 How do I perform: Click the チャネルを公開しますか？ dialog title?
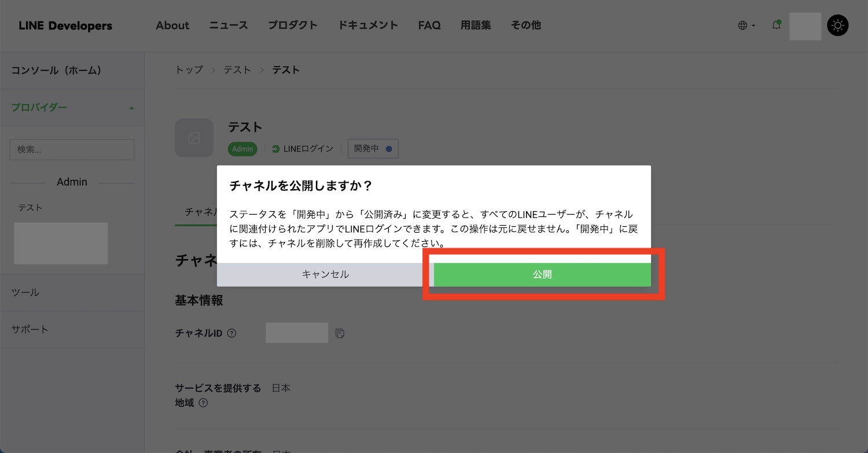point(301,186)
